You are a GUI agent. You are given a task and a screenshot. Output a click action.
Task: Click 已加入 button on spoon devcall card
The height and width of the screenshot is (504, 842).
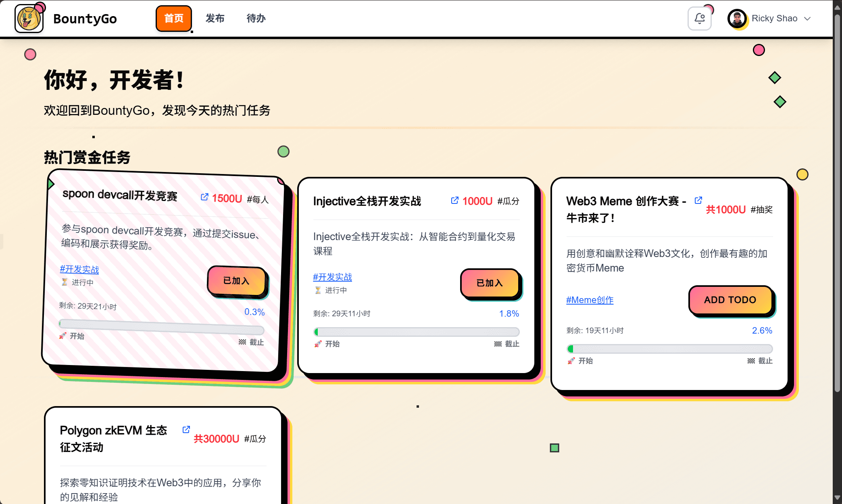(237, 281)
